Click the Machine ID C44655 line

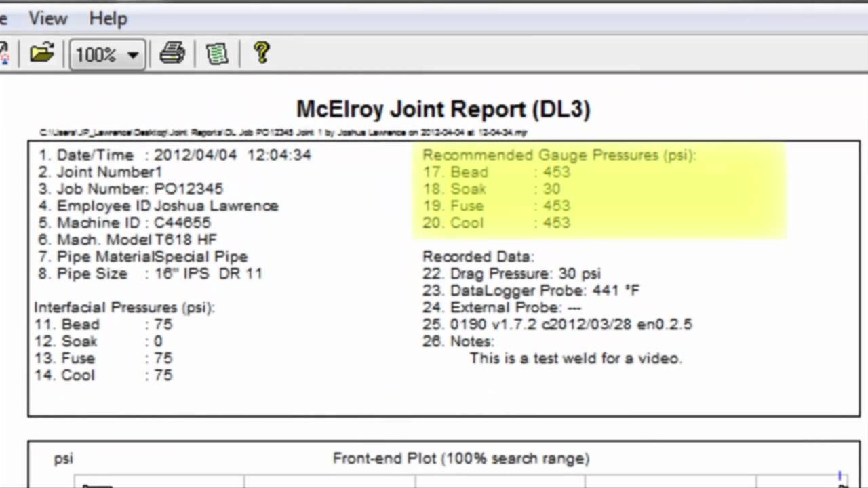coord(124,223)
